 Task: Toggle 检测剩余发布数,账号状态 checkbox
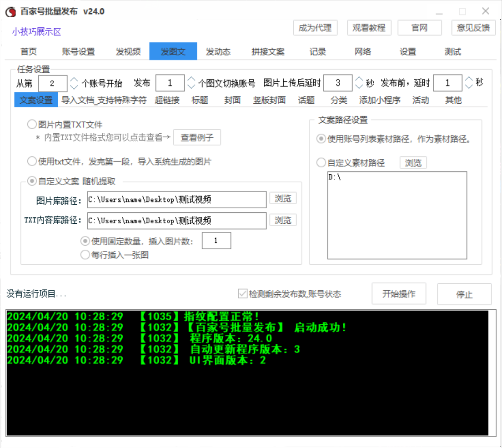click(x=243, y=294)
